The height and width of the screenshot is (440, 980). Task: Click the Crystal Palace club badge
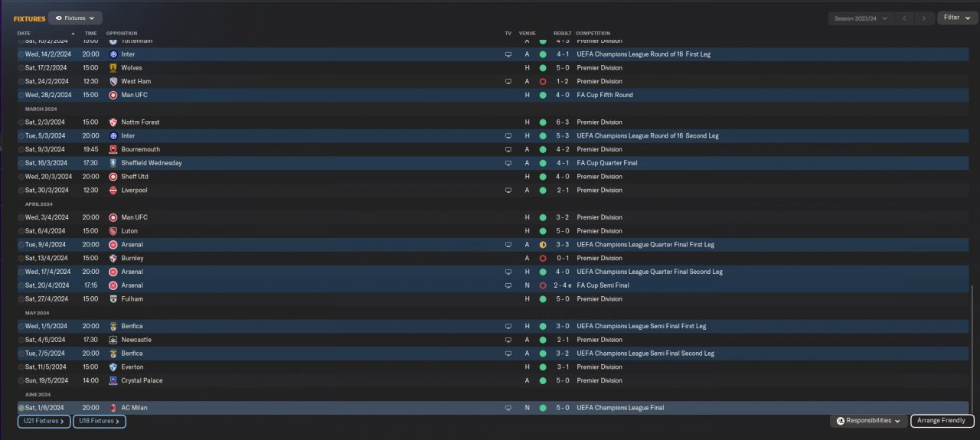(x=113, y=381)
